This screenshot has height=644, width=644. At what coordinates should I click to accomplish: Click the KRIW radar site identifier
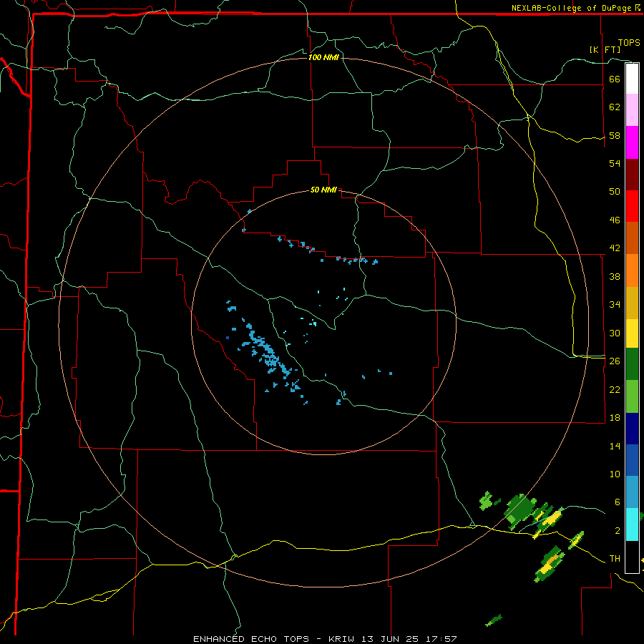pos(342,639)
